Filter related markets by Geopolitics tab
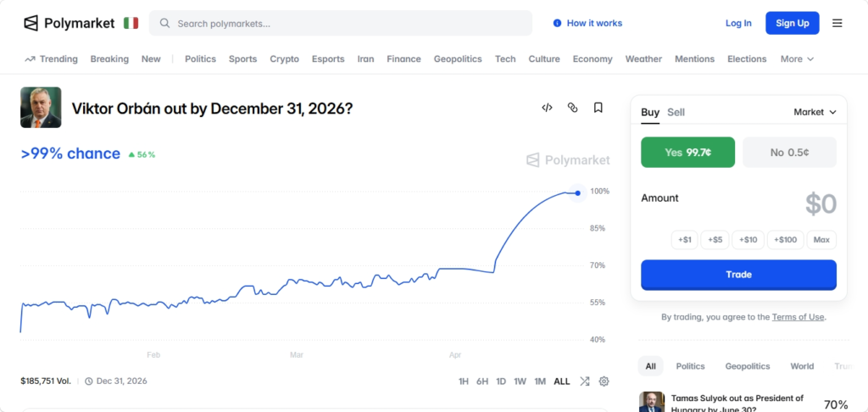Viewport: 868px width, 412px height. (x=748, y=366)
